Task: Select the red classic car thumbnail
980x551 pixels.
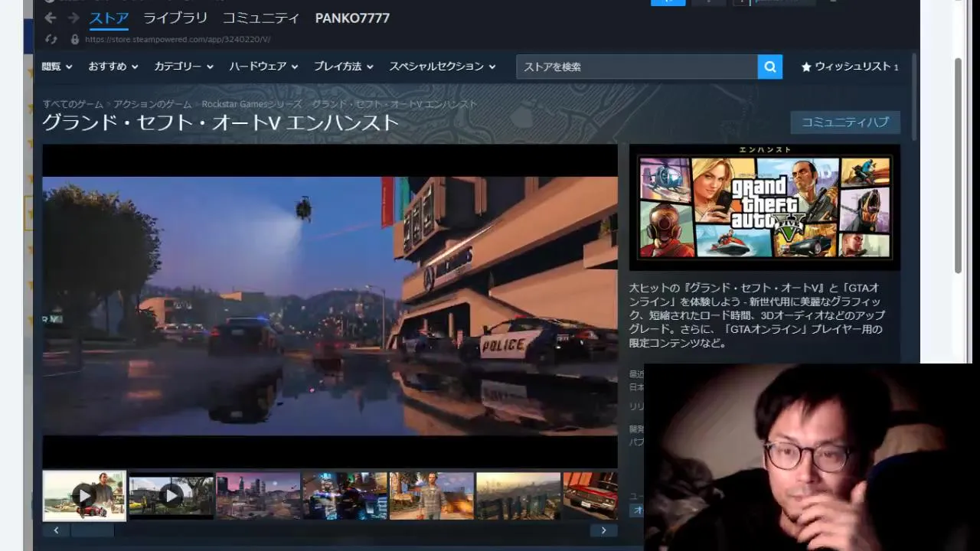Action: 590,495
